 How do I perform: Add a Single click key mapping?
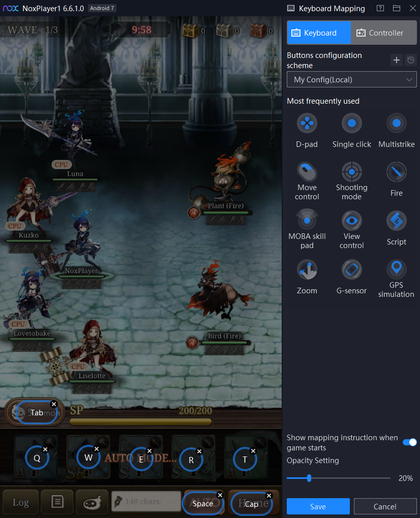tap(351, 123)
